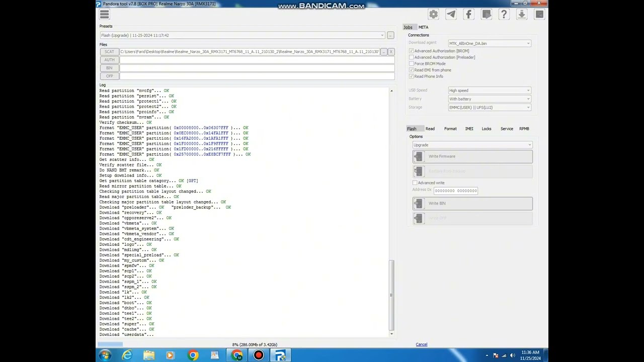Open help via question mark icon
Screen dimensions: 644x362
(x=504, y=15)
